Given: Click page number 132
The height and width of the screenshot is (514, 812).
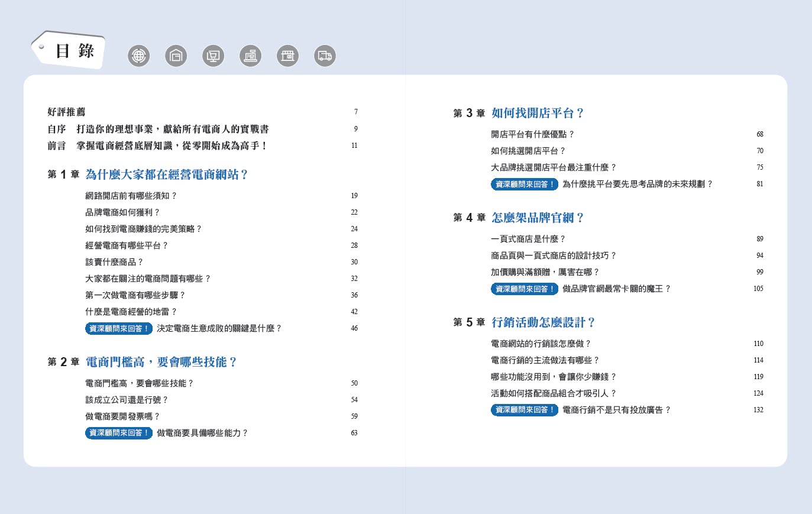Looking at the screenshot, I should 759,410.
